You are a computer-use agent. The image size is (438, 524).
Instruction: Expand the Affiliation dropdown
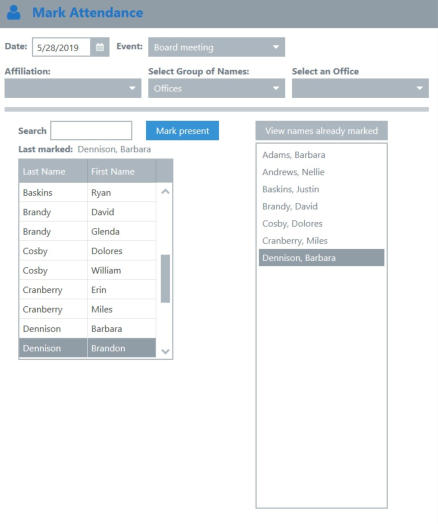point(73,88)
